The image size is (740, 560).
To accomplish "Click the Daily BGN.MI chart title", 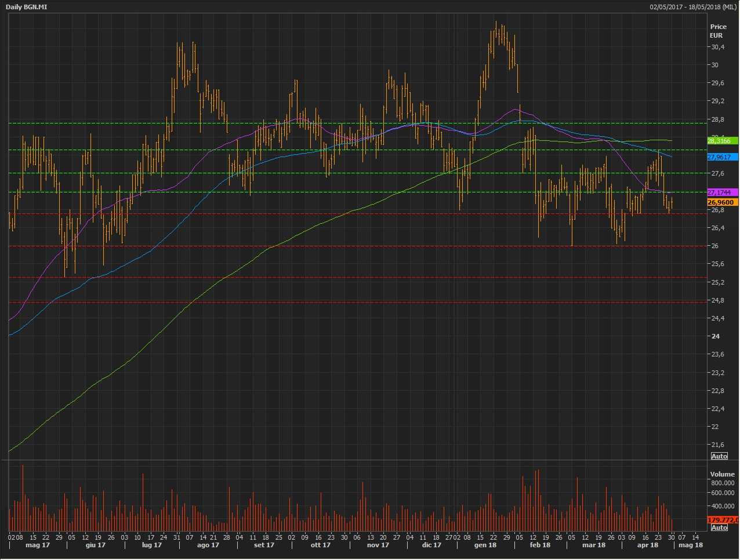I will click(27, 7).
